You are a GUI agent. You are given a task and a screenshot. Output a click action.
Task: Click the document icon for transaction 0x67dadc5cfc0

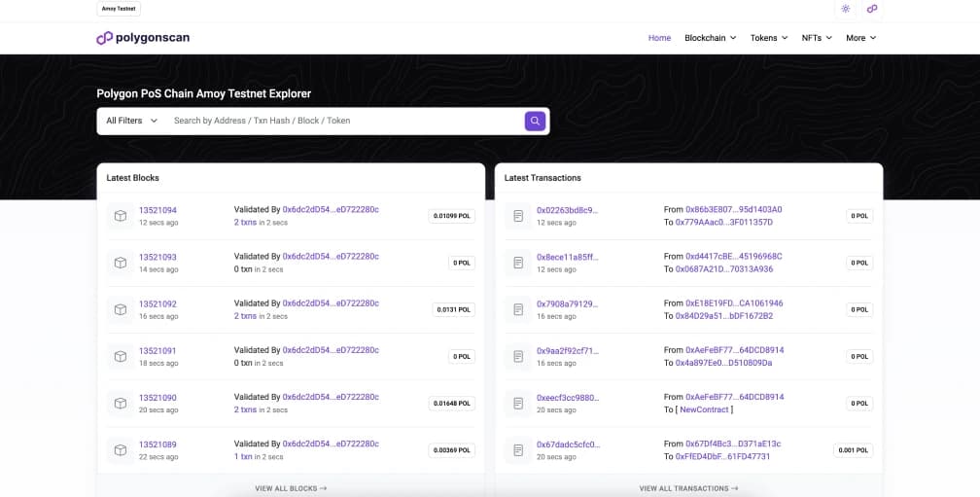pyautogui.click(x=518, y=449)
